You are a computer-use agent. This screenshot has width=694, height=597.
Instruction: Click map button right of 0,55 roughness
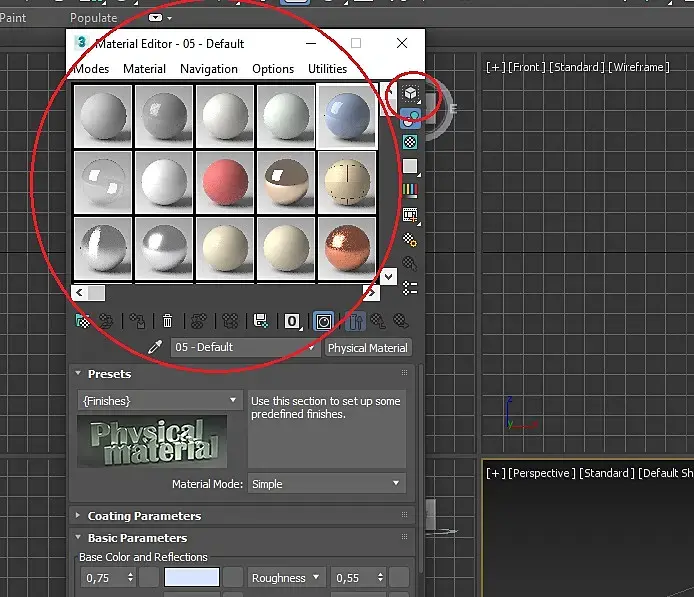coord(399,578)
